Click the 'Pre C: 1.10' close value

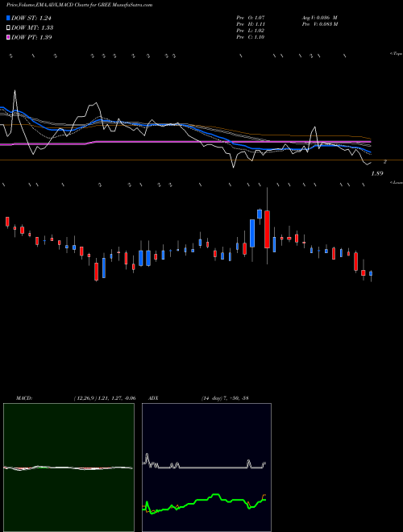click(x=251, y=37)
